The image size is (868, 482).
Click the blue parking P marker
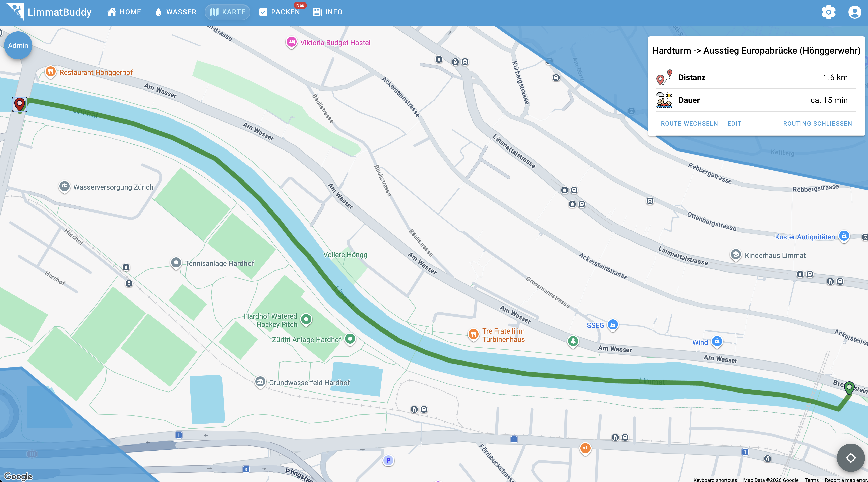tap(388, 460)
